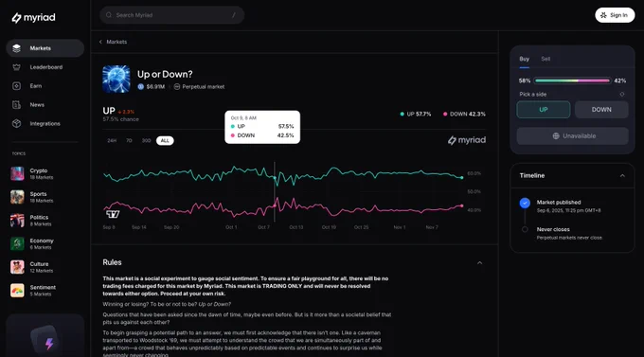Viewport: 644px width, 357px height.
Task: Click the Myriad logo in the sidebar
Action: (x=33, y=18)
